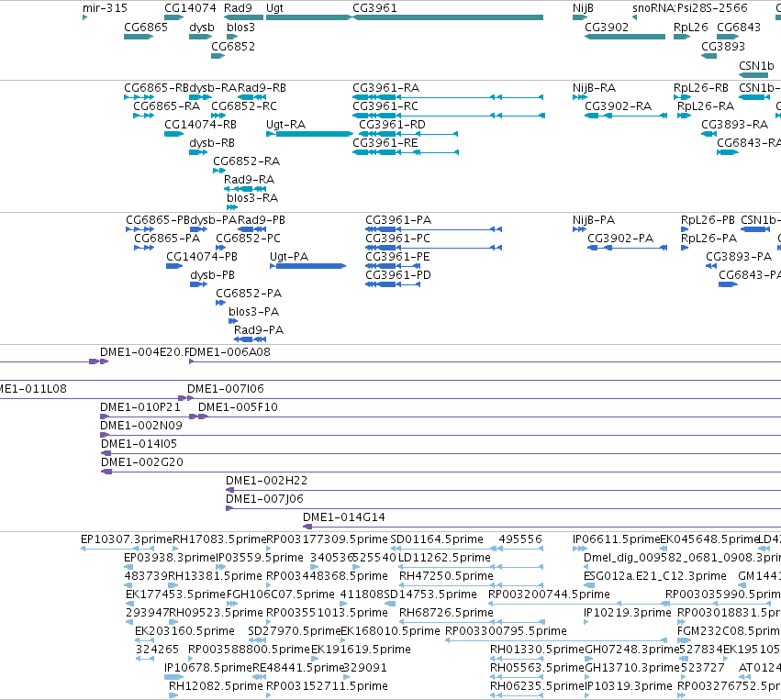Screen dimensions: 781x700
Task: Click the CG6852 gene label
Action: pyautogui.click(x=232, y=46)
